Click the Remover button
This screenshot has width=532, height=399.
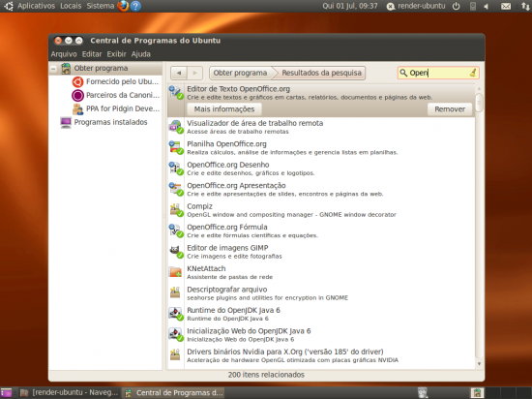pos(450,109)
